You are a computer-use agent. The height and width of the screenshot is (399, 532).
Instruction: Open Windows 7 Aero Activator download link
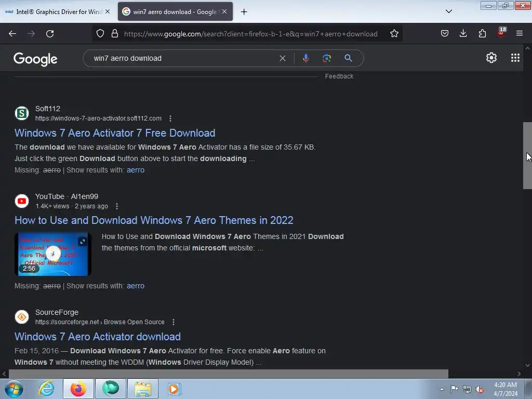[x=97, y=337]
